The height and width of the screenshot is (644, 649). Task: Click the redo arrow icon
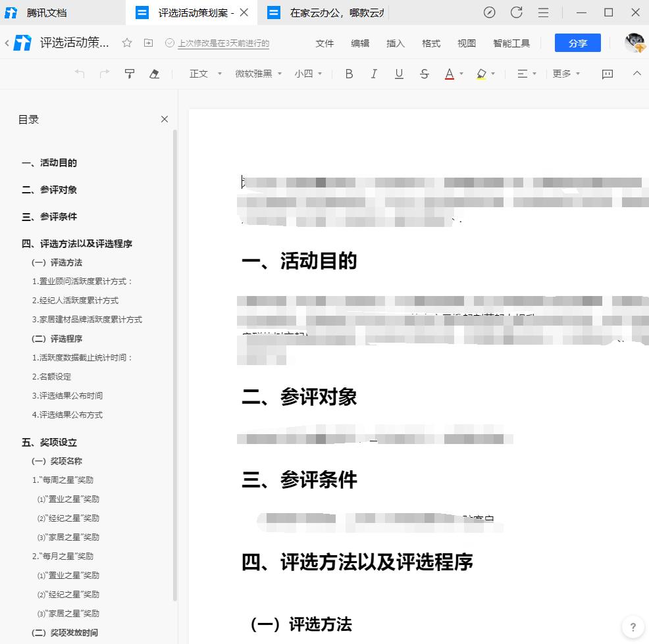click(103, 74)
